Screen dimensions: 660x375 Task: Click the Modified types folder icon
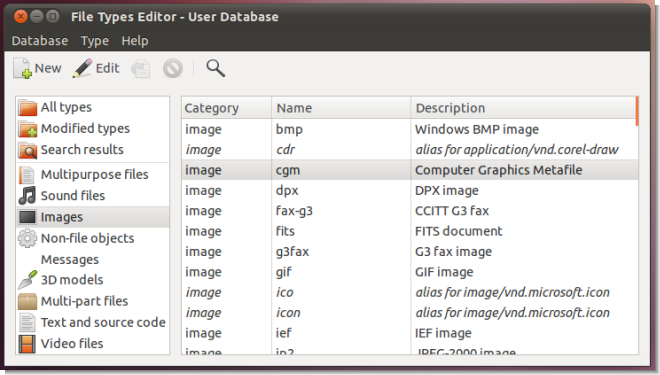click(27, 129)
